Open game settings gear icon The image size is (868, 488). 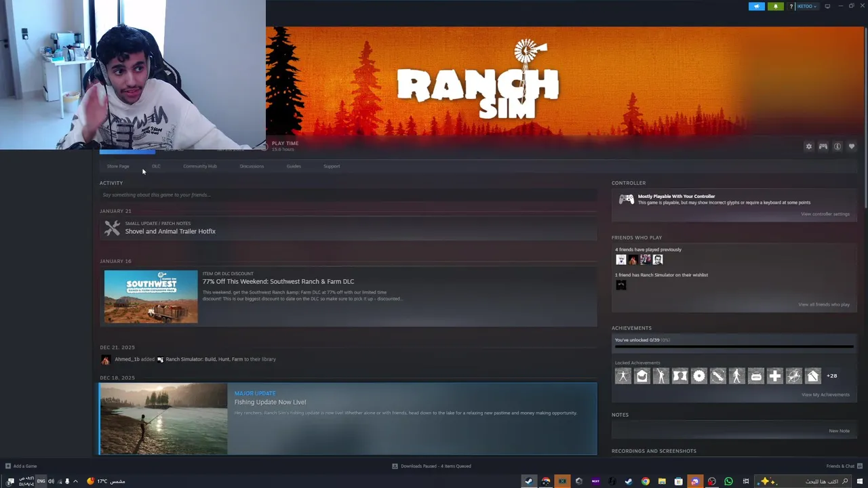point(808,146)
